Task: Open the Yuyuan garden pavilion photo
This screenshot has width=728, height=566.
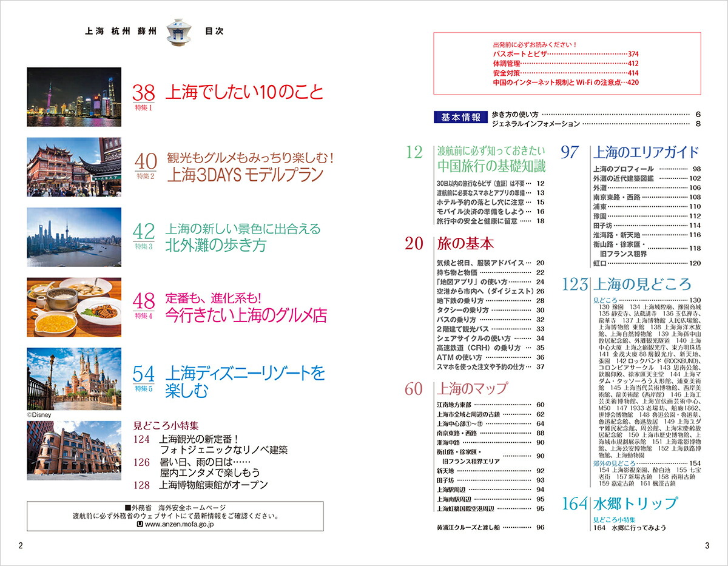Action: coord(74,167)
